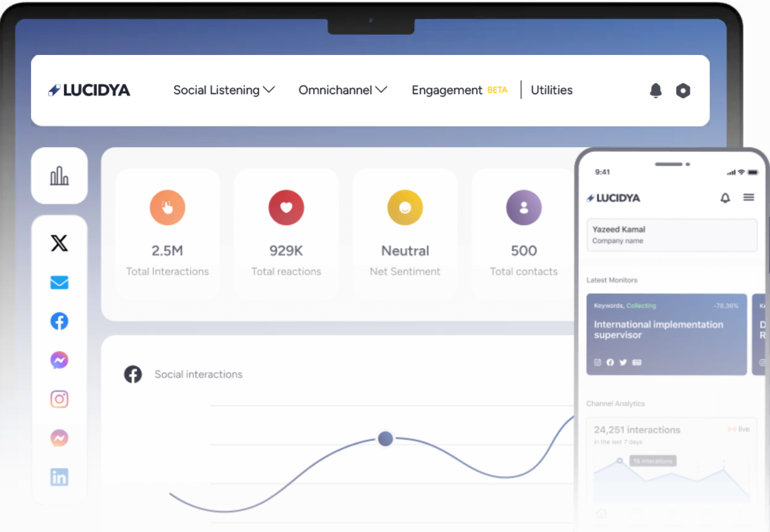Select the Utilities menu item
This screenshot has width=770, height=532.
[551, 90]
